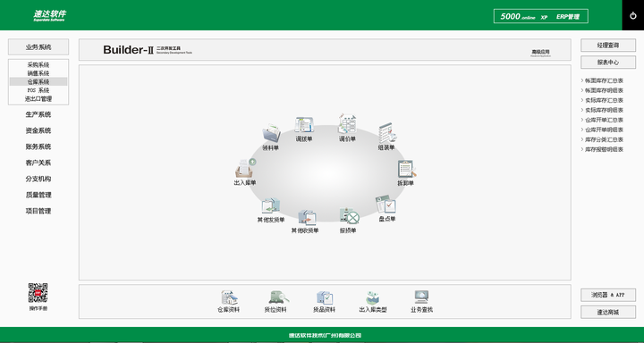Open the 调拨单 icon

click(x=304, y=125)
